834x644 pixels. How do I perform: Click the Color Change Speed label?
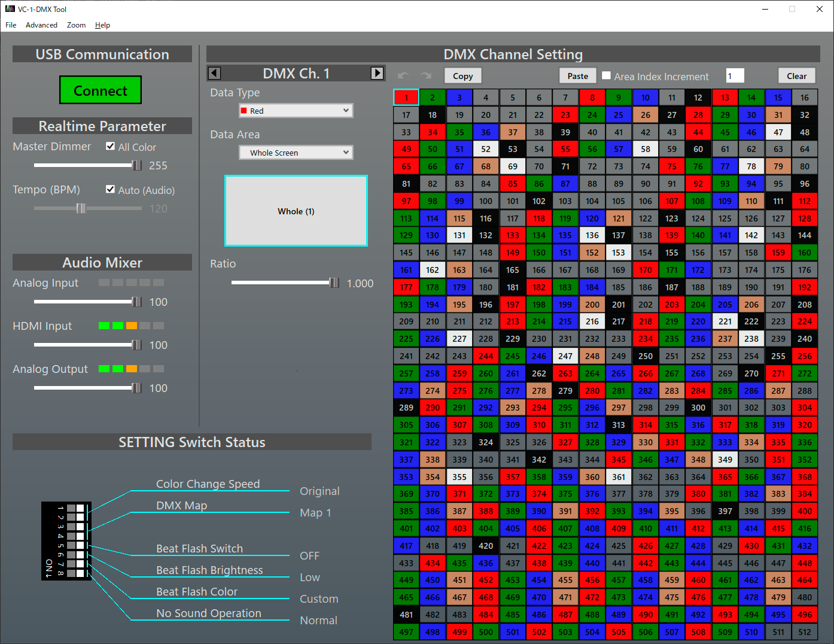pyautogui.click(x=208, y=484)
